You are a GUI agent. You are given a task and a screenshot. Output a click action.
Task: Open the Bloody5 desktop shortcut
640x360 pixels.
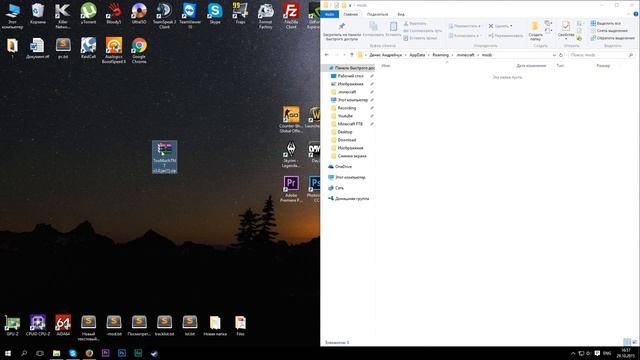tap(113, 14)
